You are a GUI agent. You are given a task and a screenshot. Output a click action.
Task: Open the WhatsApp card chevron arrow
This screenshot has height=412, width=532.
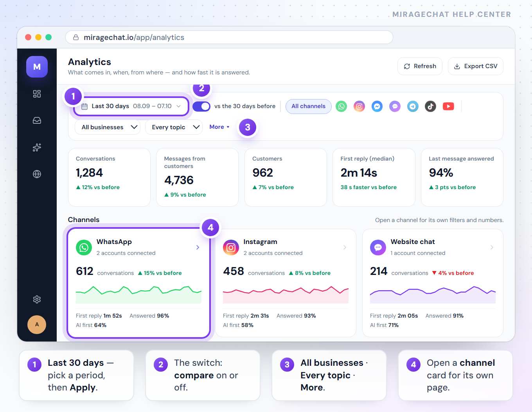(x=198, y=247)
